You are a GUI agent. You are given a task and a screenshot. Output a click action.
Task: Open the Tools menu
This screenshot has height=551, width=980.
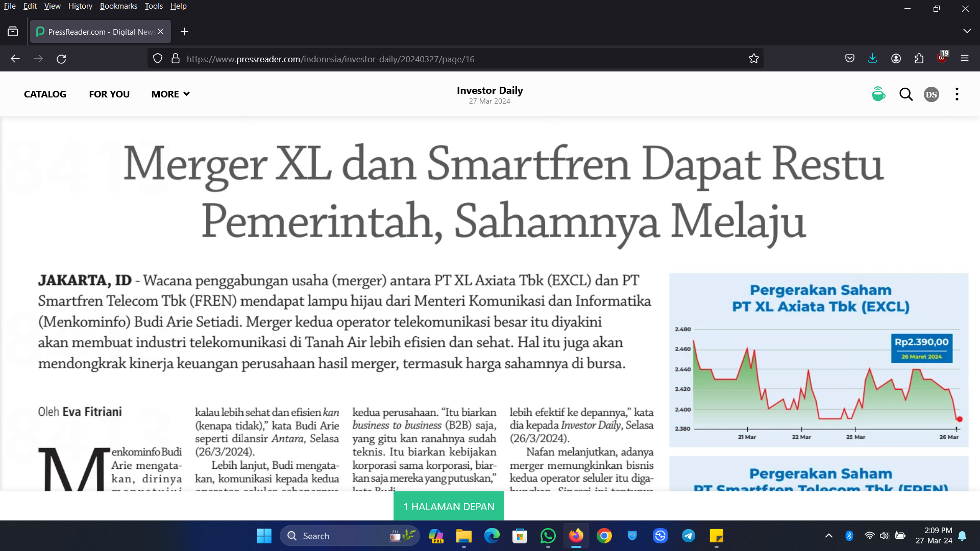pos(154,6)
